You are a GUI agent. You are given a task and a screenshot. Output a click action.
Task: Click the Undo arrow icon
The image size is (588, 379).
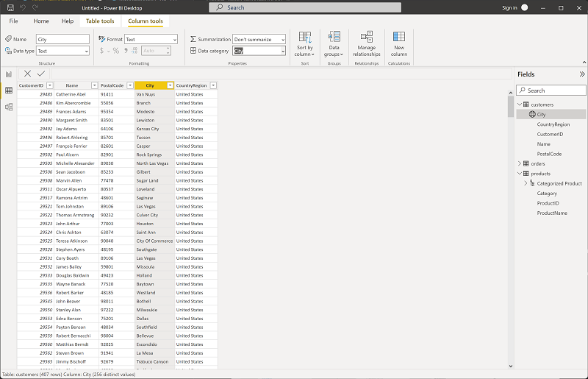[x=23, y=7]
